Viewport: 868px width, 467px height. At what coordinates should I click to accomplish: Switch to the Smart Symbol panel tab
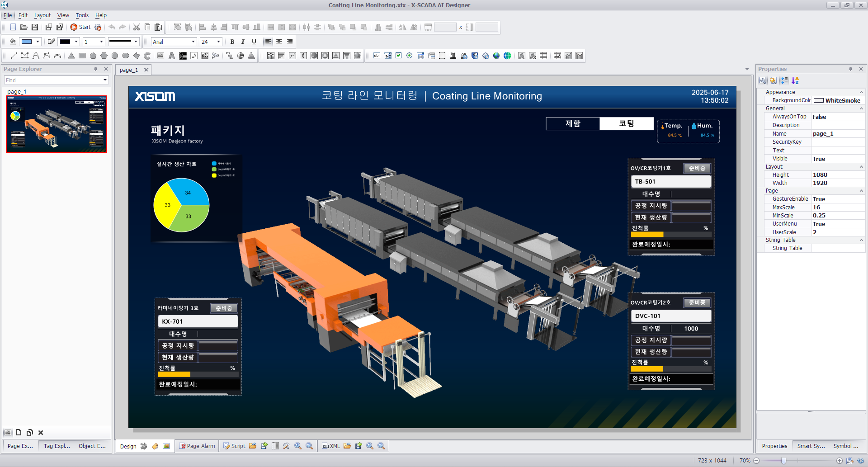tap(811, 446)
